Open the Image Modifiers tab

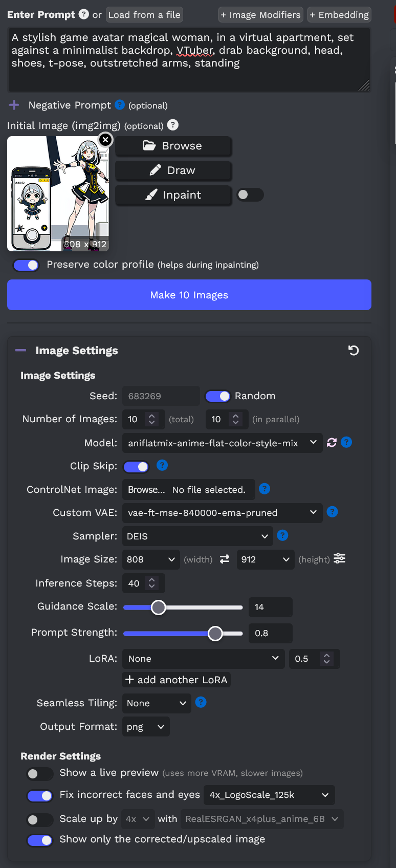point(260,15)
